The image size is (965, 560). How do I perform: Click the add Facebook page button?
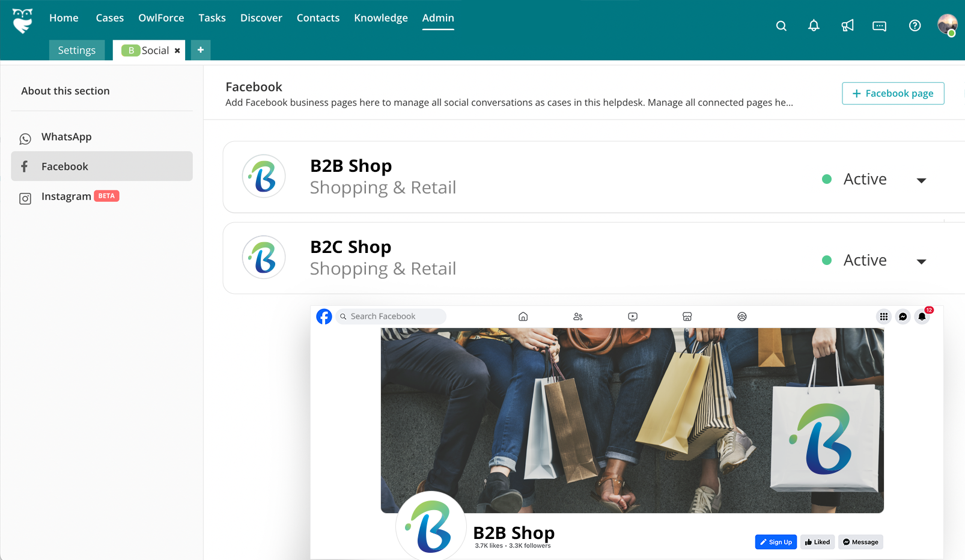click(x=892, y=94)
